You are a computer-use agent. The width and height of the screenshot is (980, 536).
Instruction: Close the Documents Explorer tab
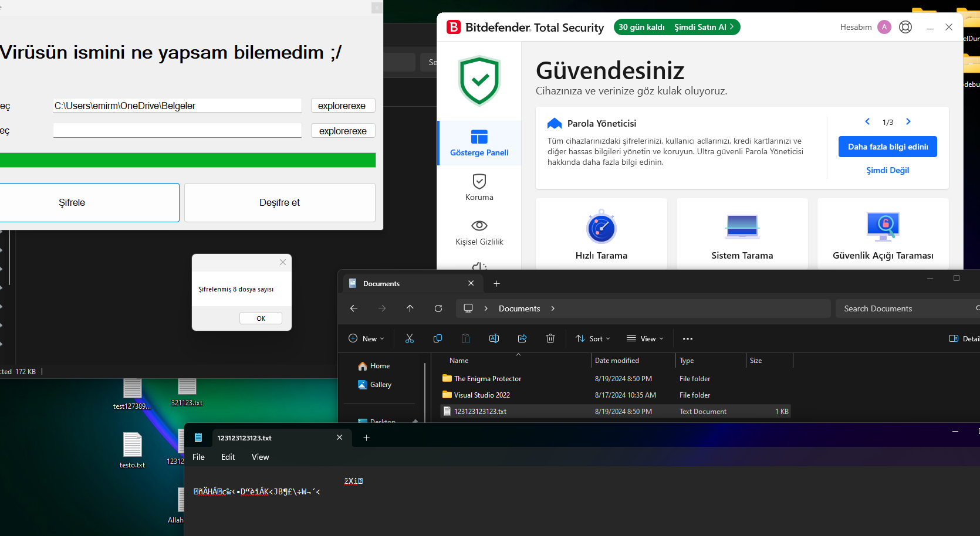pos(471,283)
